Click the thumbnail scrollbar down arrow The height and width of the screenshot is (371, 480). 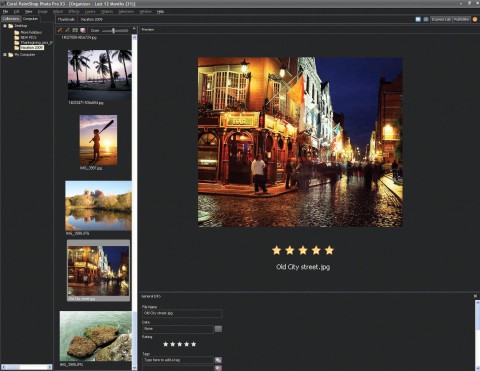[134, 368]
